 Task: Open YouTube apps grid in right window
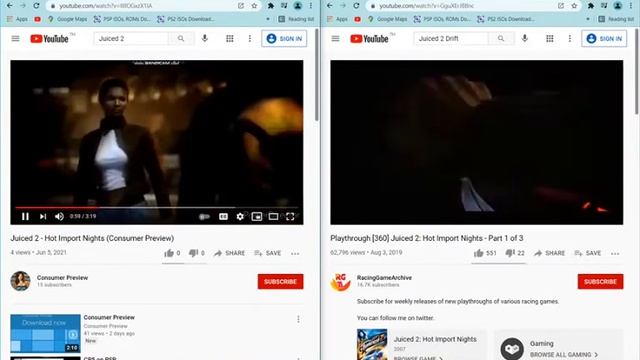click(550, 38)
